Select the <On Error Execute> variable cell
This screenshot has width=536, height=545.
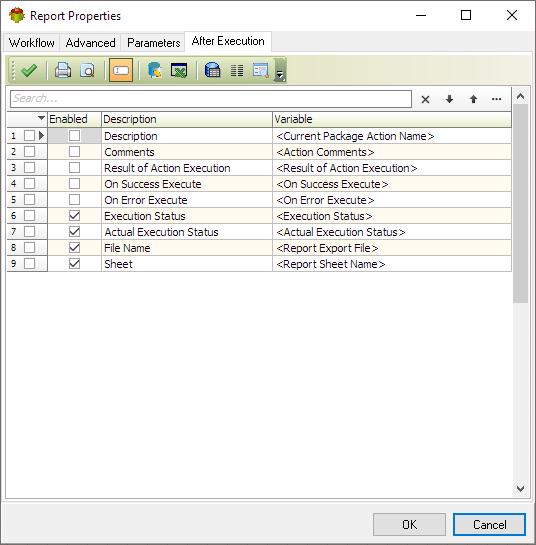(392, 200)
